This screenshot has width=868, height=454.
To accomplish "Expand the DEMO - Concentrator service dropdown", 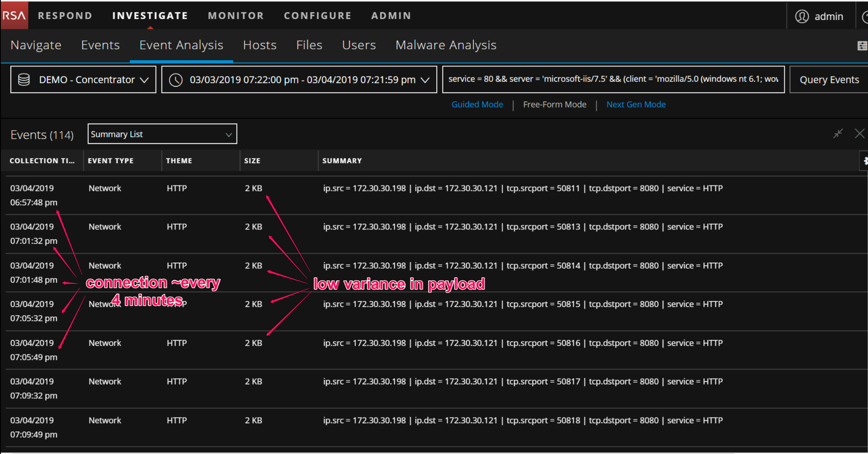I will click(x=144, y=80).
